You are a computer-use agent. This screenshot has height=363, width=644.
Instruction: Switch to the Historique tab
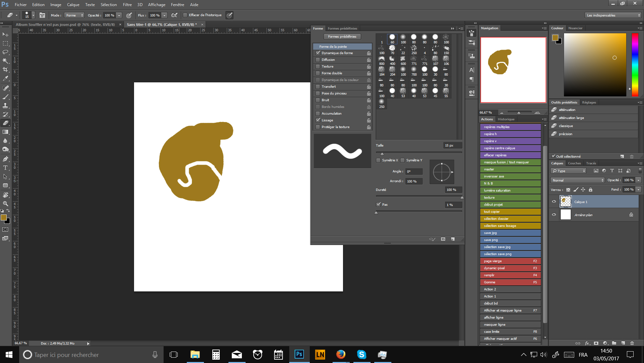(506, 119)
